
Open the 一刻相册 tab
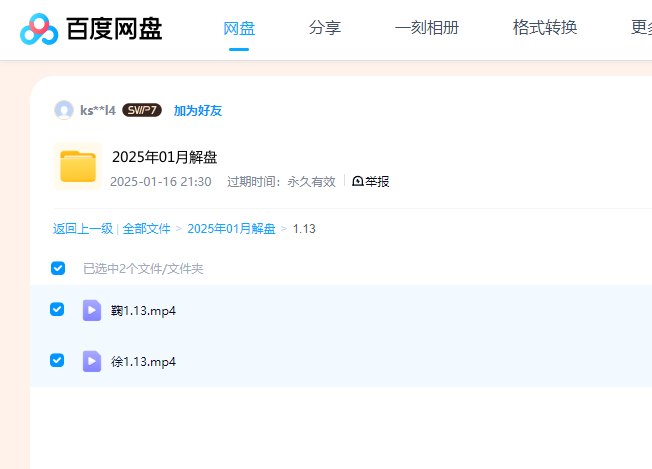[x=427, y=27]
